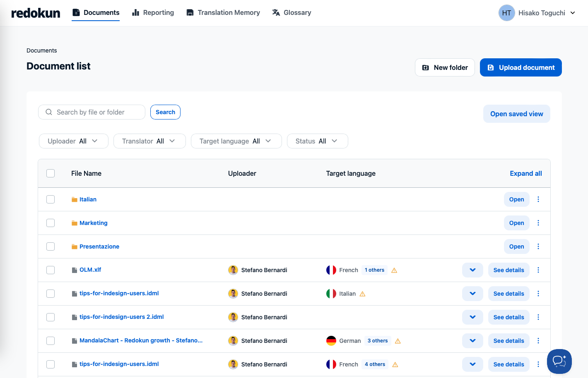Toggle the select-all checkbox in header
Image resolution: width=588 pixels, height=378 pixels.
51,173
